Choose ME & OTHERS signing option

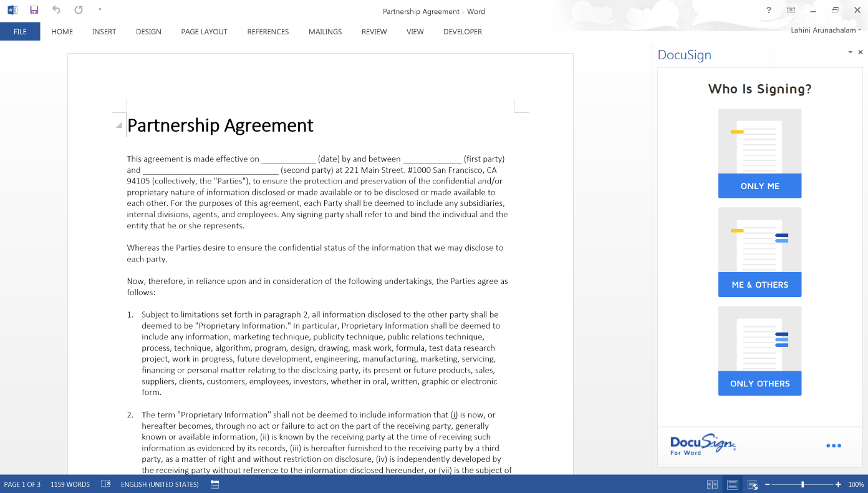[760, 285]
